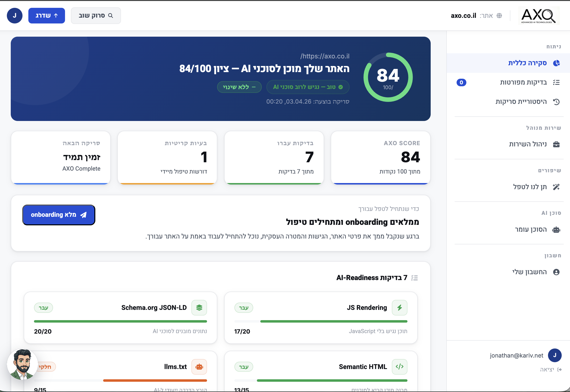Click the llms.txt robot icon
Screen dimensions: 570x392
click(x=199, y=367)
